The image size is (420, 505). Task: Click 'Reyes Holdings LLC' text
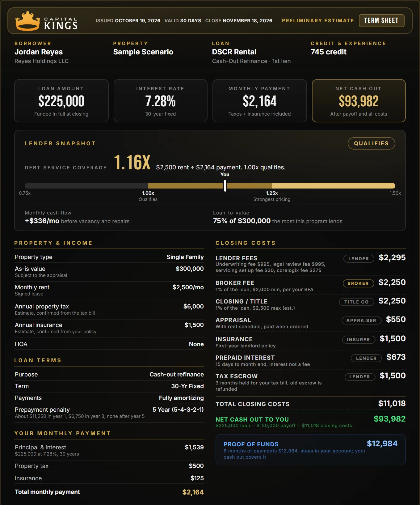[x=42, y=61]
